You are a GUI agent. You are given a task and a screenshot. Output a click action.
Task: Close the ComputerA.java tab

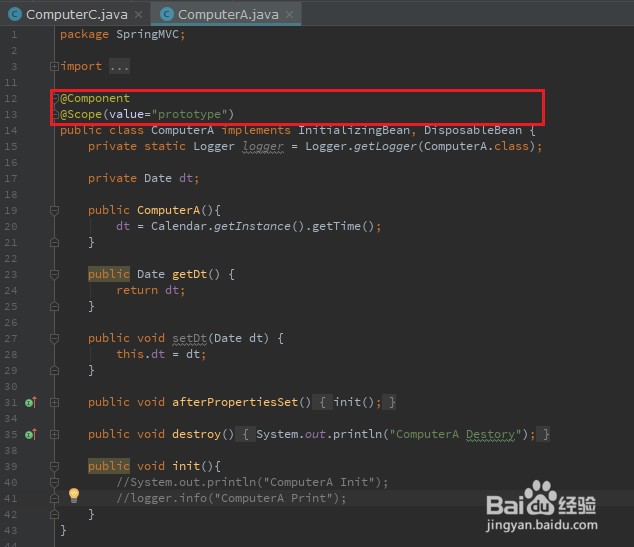click(289, 15)
